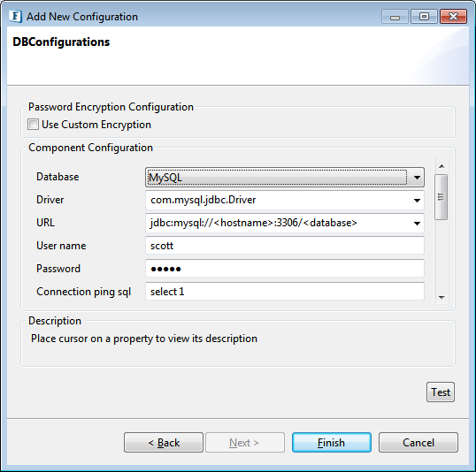Click the Test button

click(x=441, y=392)
